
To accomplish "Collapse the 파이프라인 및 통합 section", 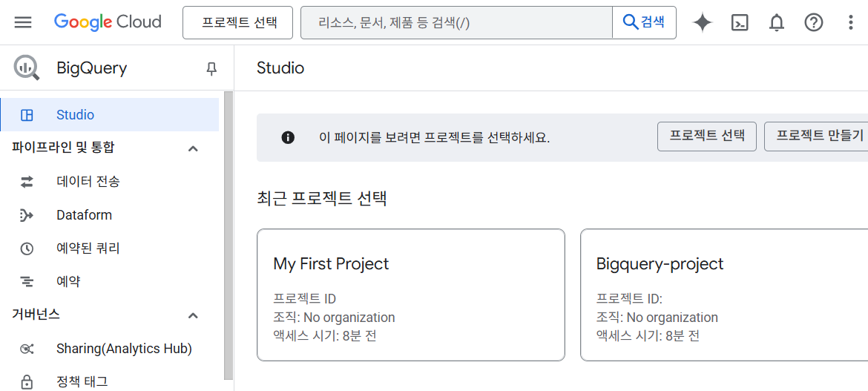I will 193,148.
